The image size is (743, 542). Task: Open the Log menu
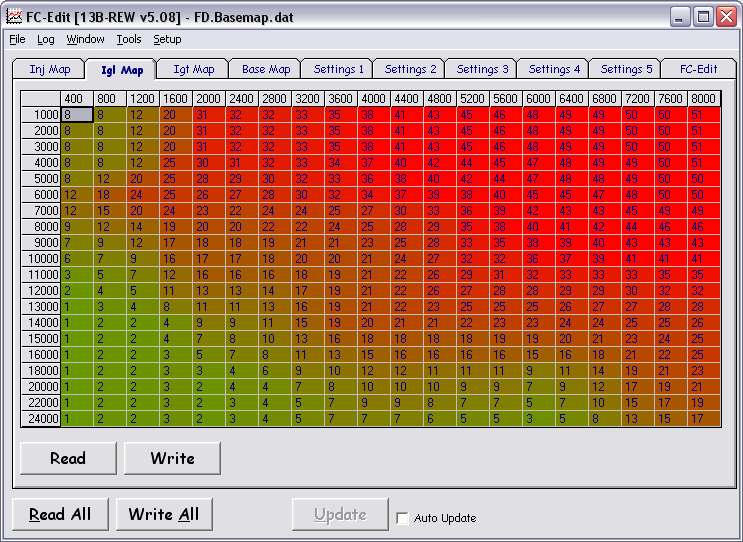[46, 40]
